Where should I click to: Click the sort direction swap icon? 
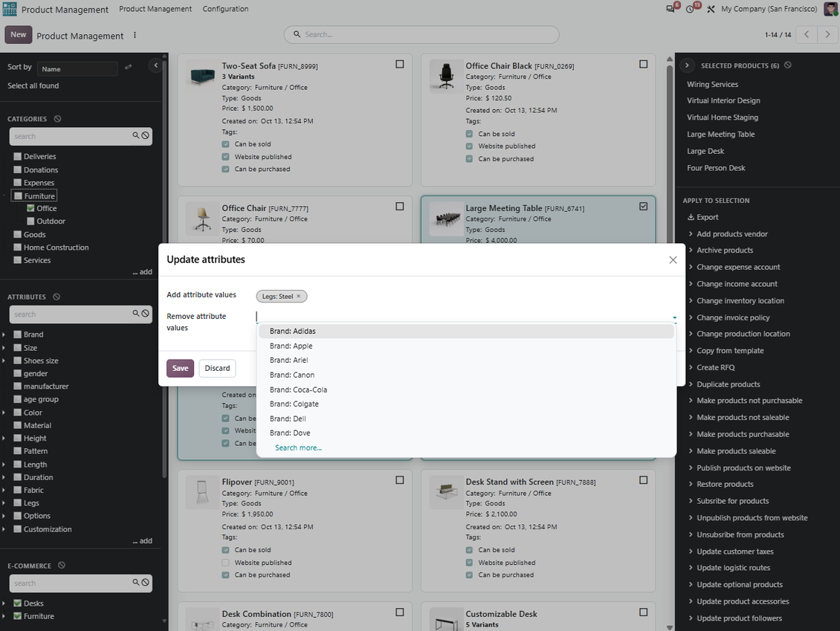[128, 67]
